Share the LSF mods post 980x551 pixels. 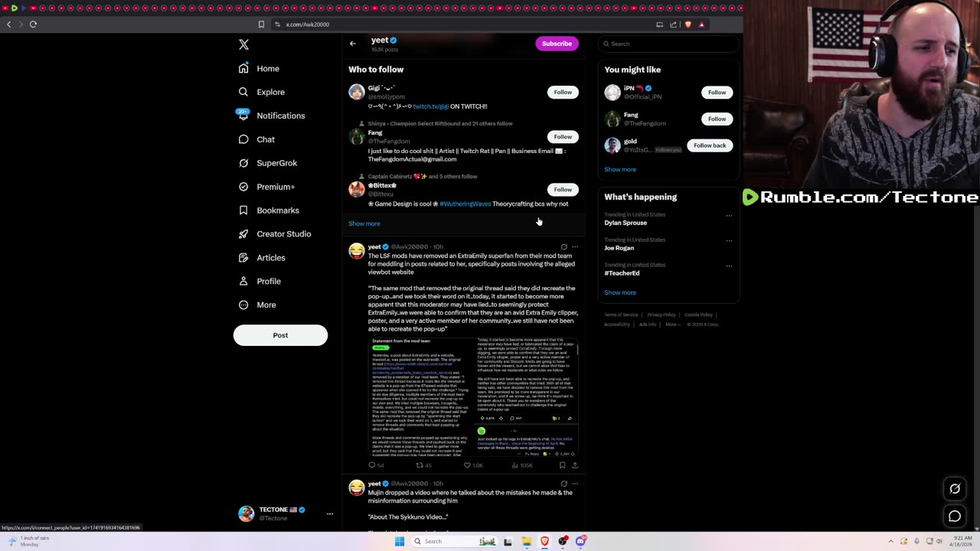(575, 465)
